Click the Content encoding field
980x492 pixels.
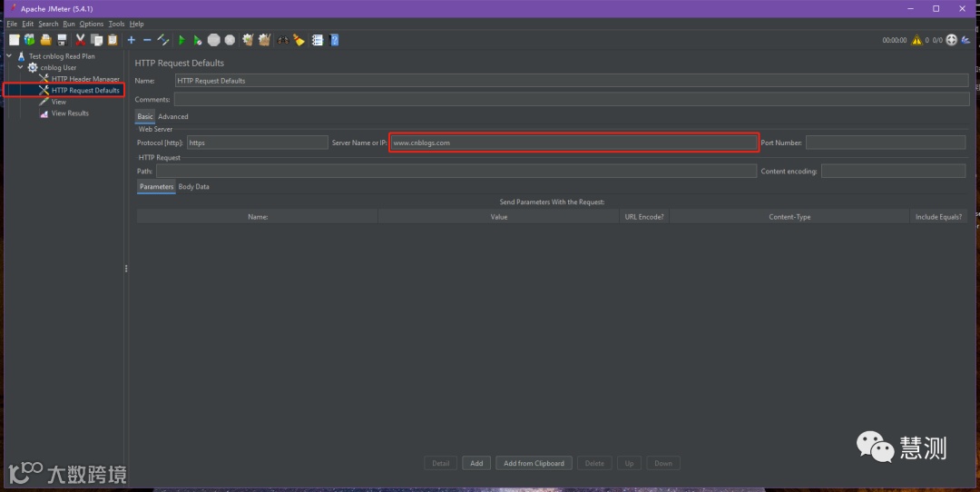click(893, 171)
